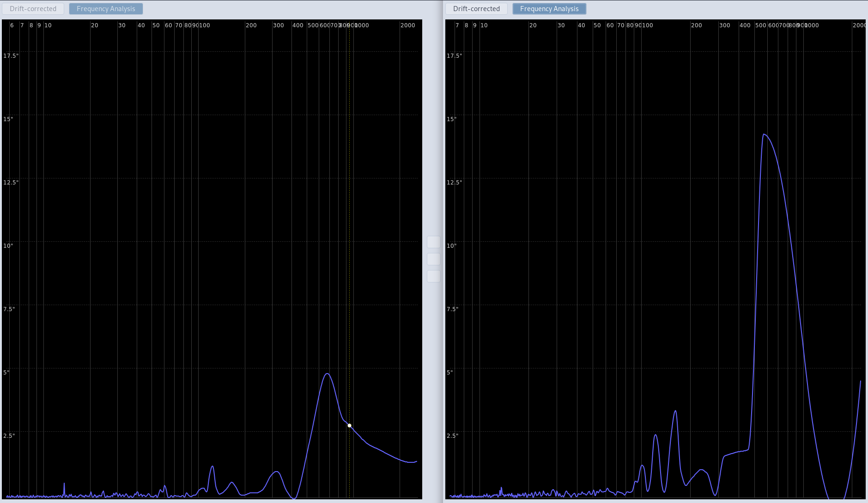The width and height of the screenshot is (868, 503).
Task: Click the top blank button between the panels
Action: pos(434,242)
